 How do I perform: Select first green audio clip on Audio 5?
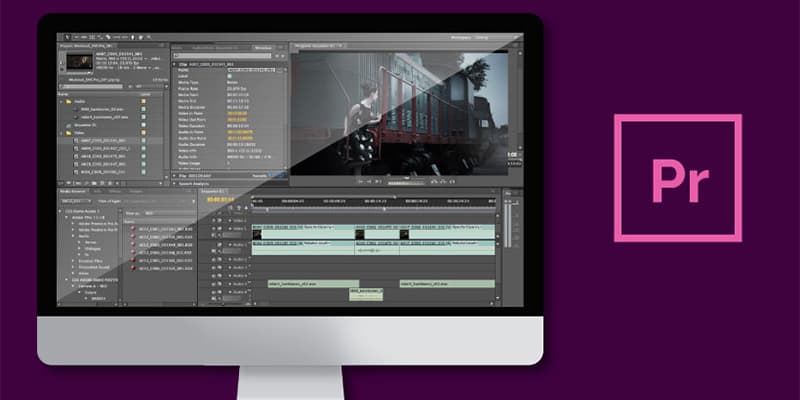[313, 284]
